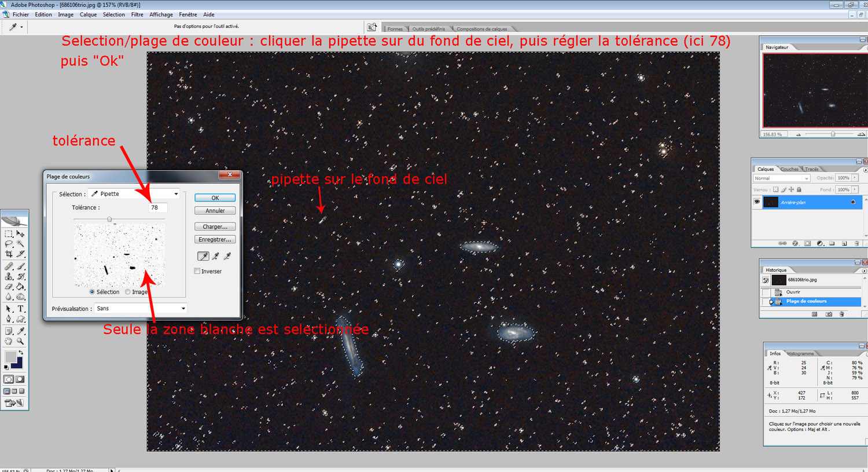This screenshot has height=472, width=868.
Task: Open the Fond fill slider arrow
Action: point(855,189)
